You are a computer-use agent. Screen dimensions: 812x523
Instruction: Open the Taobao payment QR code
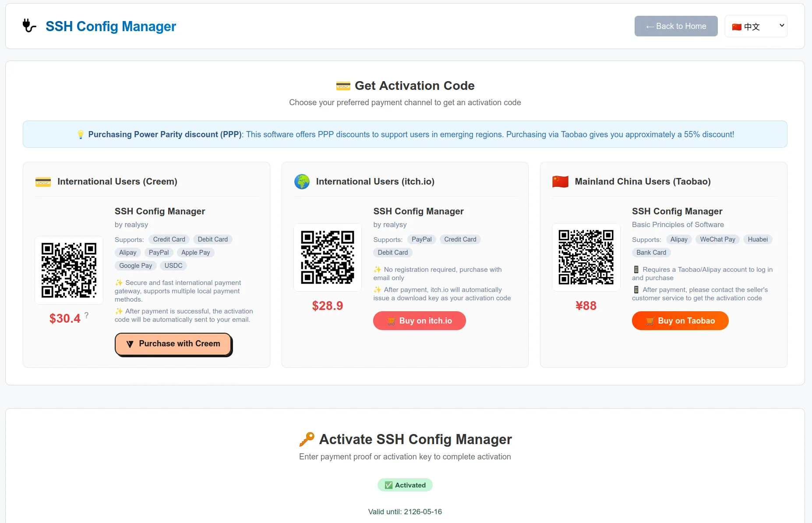(586, 257)
